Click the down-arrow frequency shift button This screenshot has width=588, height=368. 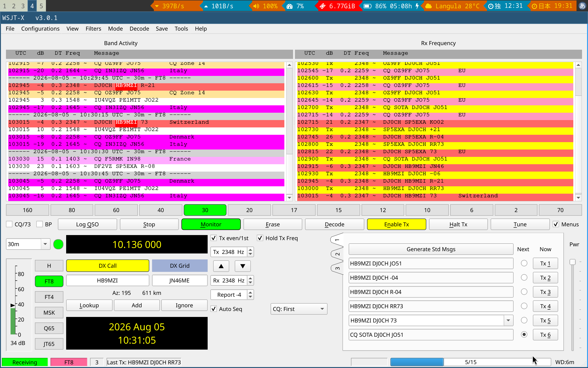(x=243, y=266)
